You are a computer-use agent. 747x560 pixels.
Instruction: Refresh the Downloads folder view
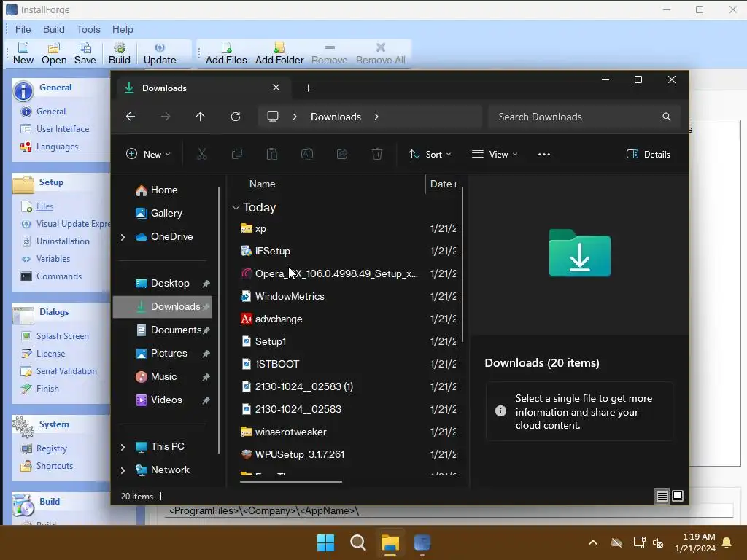[x=236, y=117]
